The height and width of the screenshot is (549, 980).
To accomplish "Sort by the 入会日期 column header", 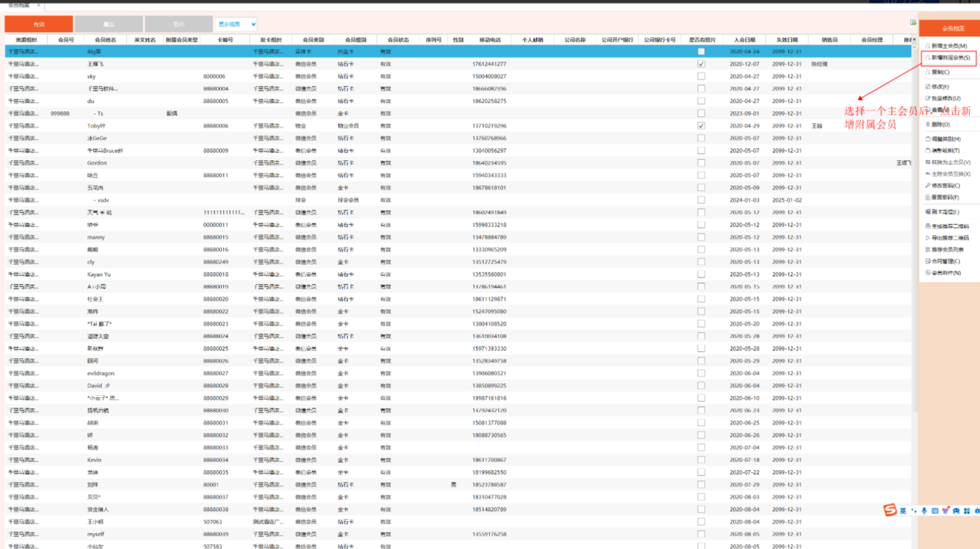I will coord(744,40).
